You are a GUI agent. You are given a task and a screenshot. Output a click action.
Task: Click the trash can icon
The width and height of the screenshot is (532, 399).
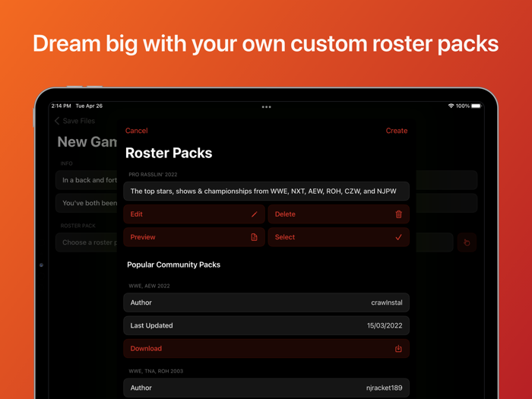tap(399, 214)
